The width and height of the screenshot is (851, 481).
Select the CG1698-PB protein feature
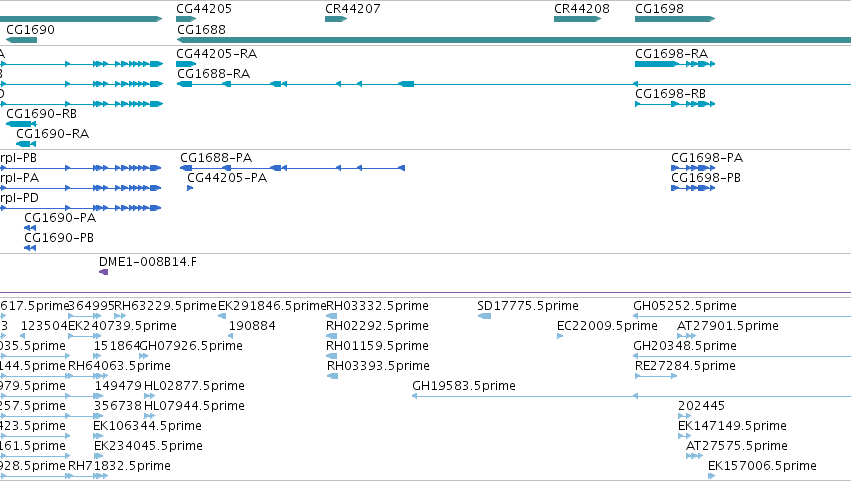click(693, 188)
